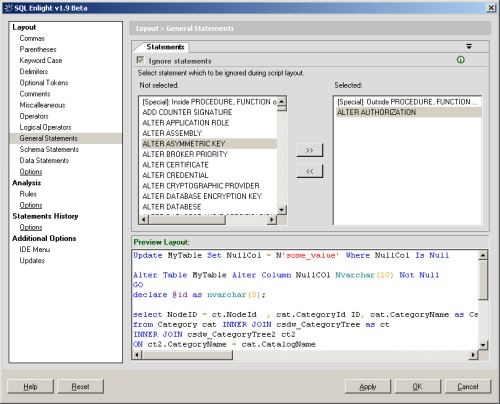500x404 pixels.
Task: Click down arrow of Preview Layout scrollbar
Action: [x=483, y=345]
